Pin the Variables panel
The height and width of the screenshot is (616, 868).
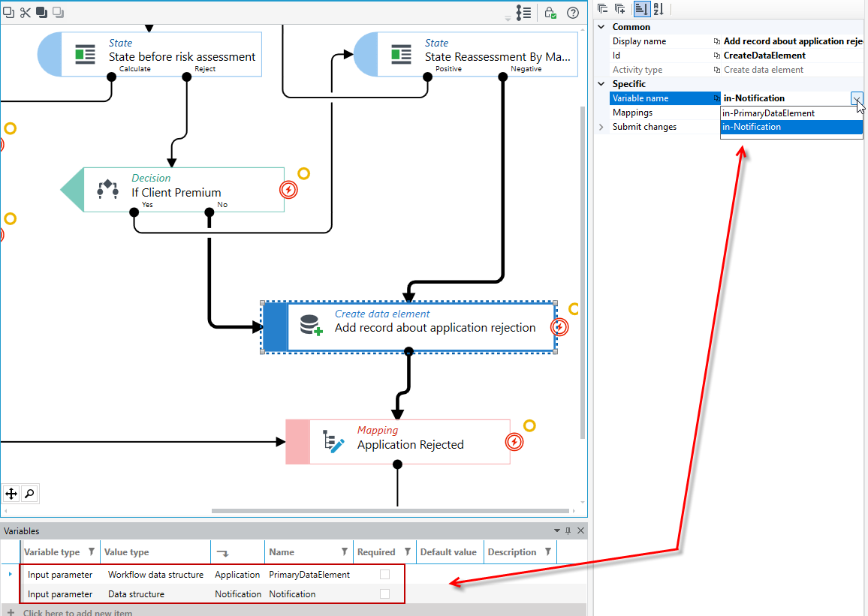(x=568, y=531)
